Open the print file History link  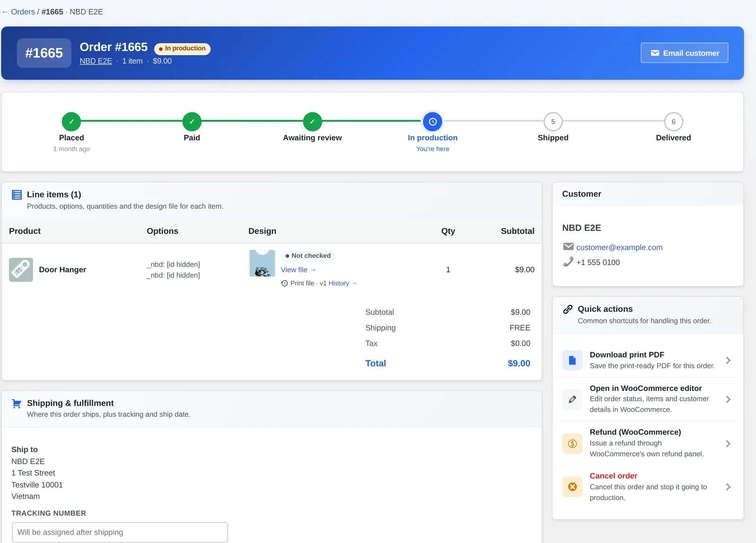click(x=343, y=283)
